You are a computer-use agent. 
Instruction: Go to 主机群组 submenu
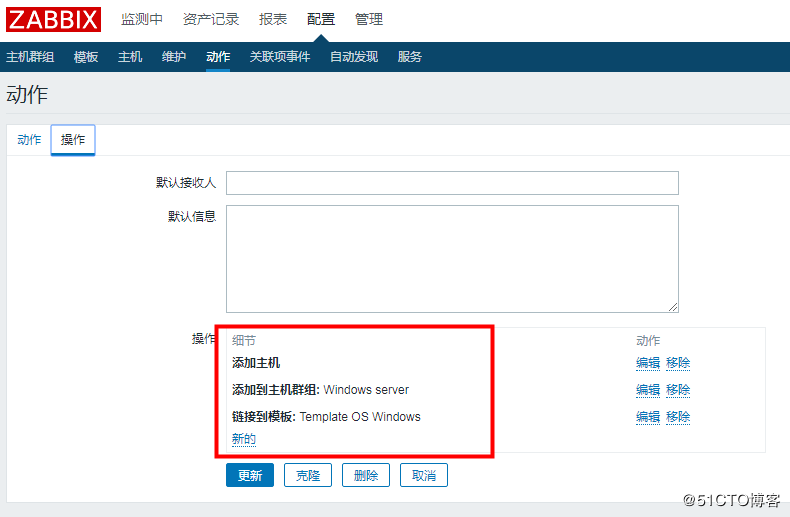pos(30,57)
